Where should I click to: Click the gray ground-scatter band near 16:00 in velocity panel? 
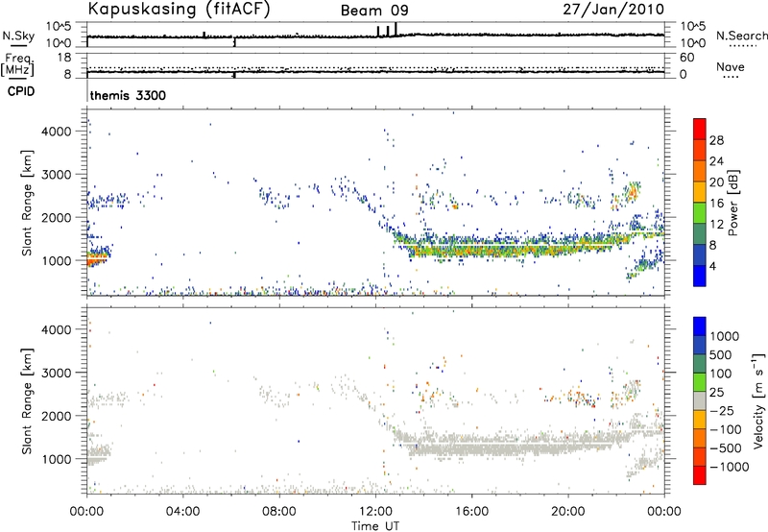[x=471, y=445]
